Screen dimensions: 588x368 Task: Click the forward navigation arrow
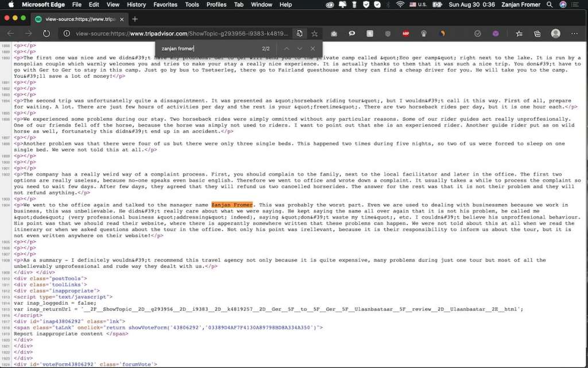point(29,33)
